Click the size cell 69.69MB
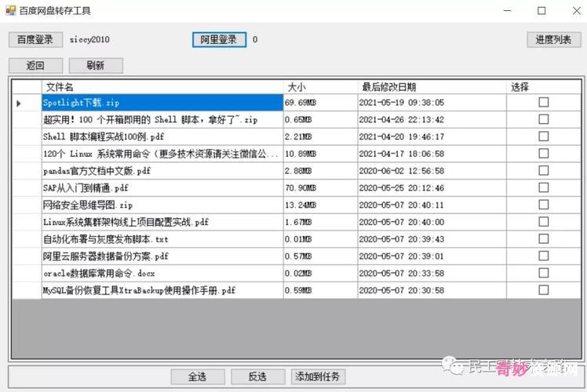This screenshot has height=392, width=587. 320,103
